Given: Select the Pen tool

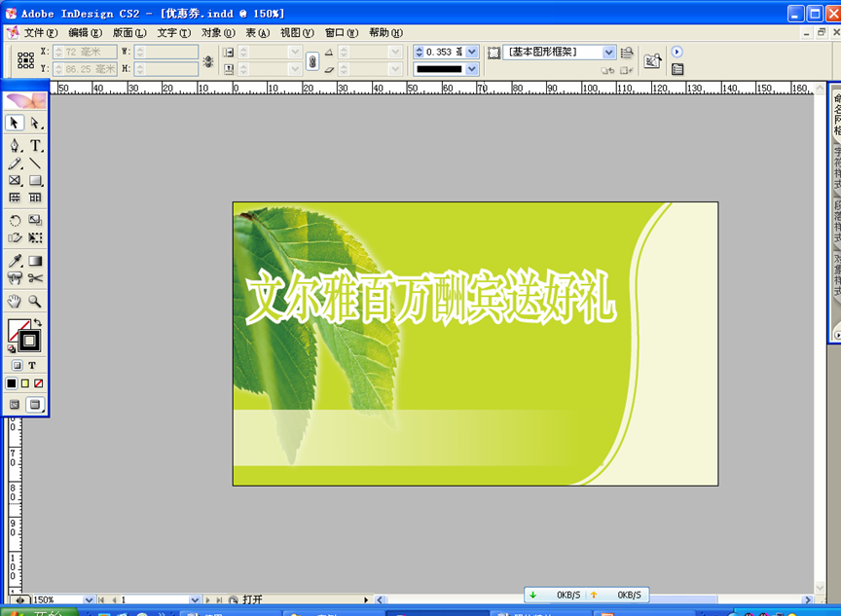Looking at the screenshot, I should point(15,145).
